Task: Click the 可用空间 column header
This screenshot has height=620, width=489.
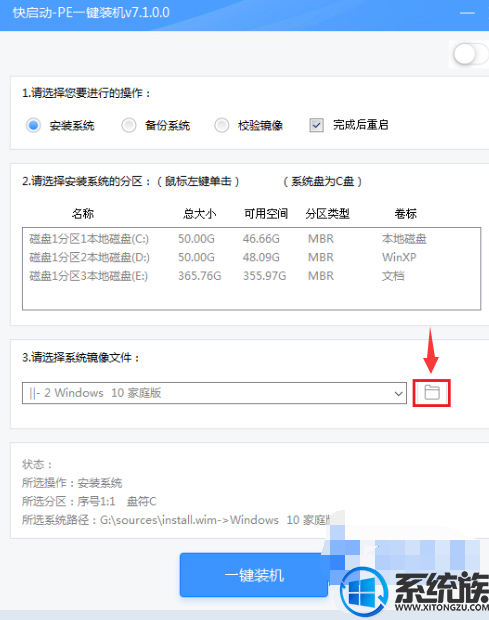Action: [x=266, y=214]
